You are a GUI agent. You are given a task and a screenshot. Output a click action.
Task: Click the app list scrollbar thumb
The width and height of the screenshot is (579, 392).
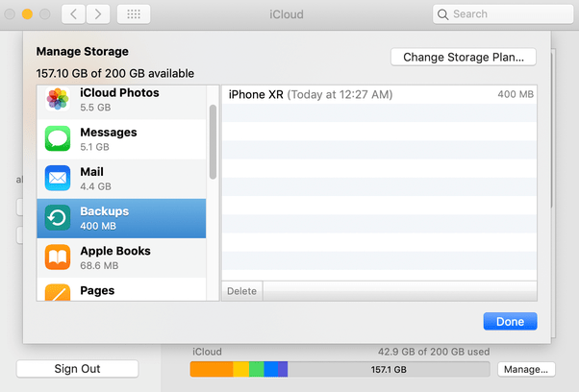coord(213,142)
